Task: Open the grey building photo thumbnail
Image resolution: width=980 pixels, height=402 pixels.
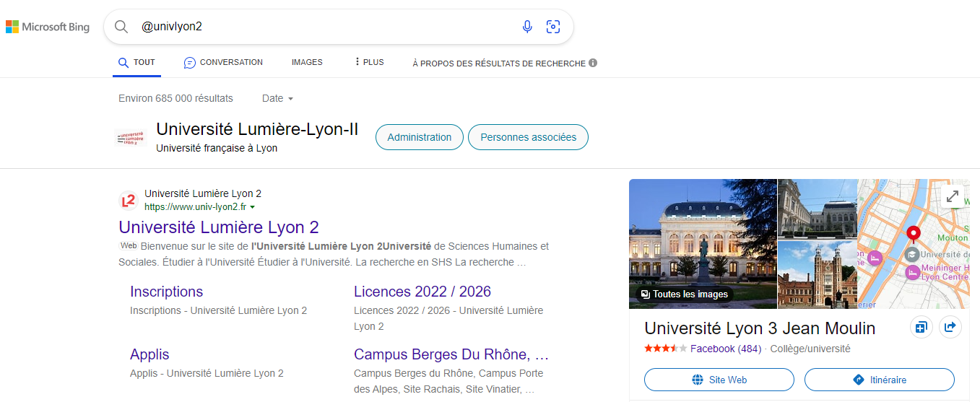Action: coord(817,208)
